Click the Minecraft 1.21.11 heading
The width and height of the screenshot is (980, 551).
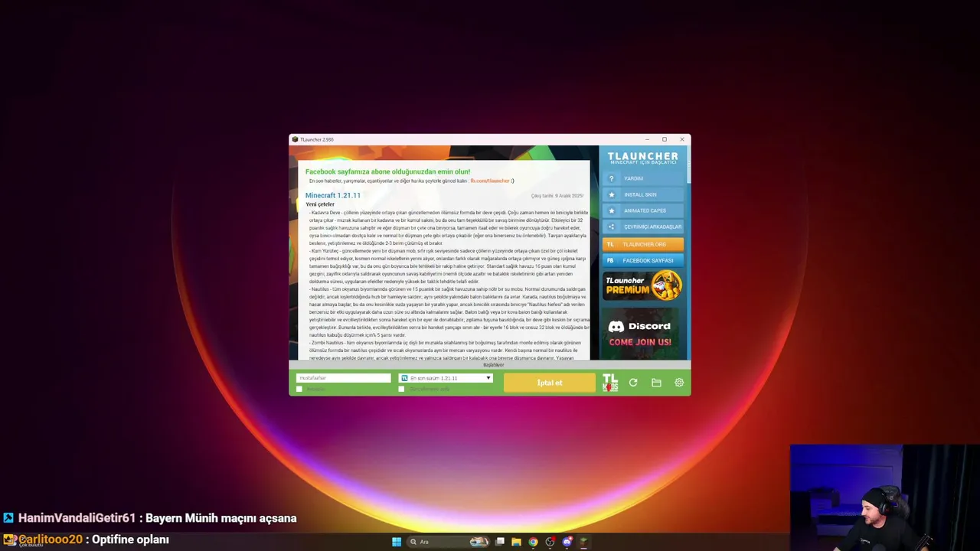pyautogui.click(x=333, y=196)
